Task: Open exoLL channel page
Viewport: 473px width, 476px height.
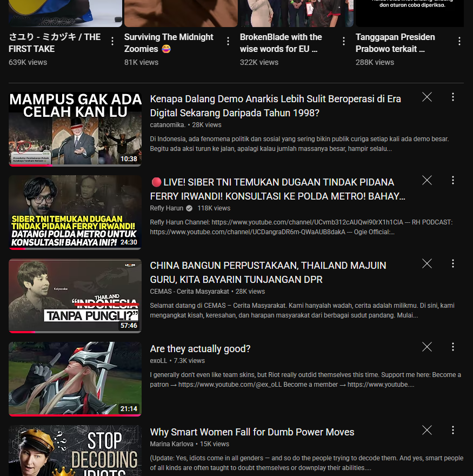Action: pos(158,361)
